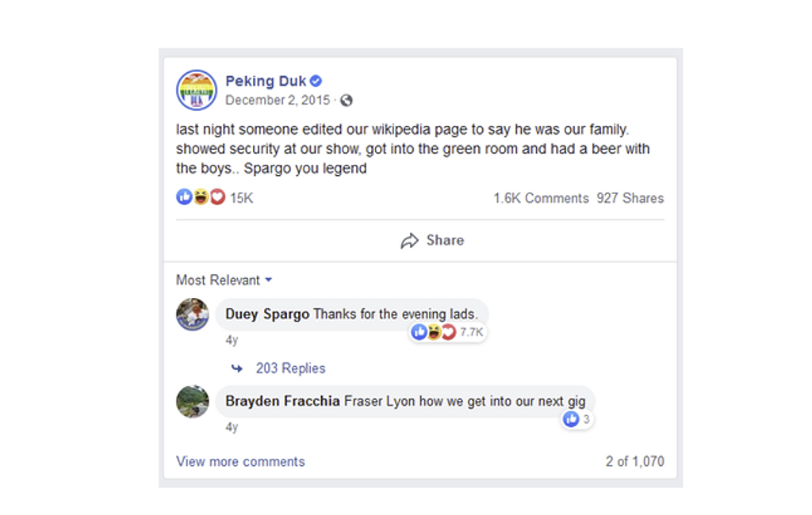Open the December 2, 2015 post timestamp
Screen dimensions: 812x515
(x=278, y=101)
